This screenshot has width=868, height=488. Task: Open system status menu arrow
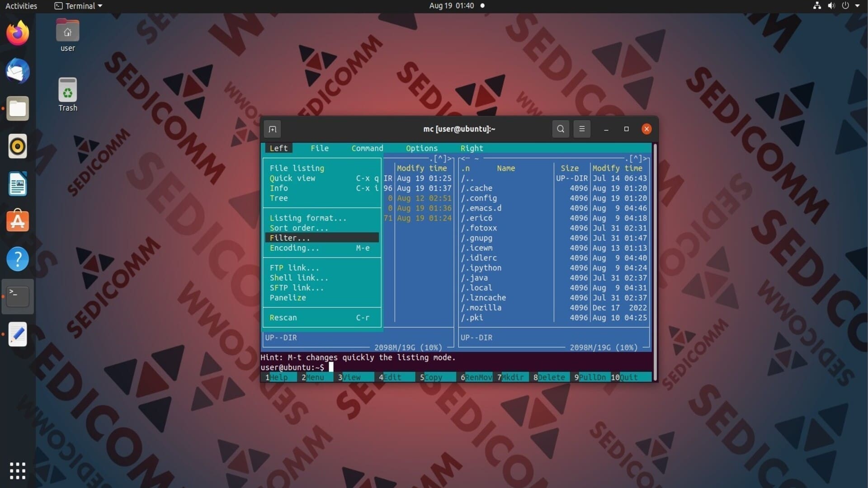(857, 6)
